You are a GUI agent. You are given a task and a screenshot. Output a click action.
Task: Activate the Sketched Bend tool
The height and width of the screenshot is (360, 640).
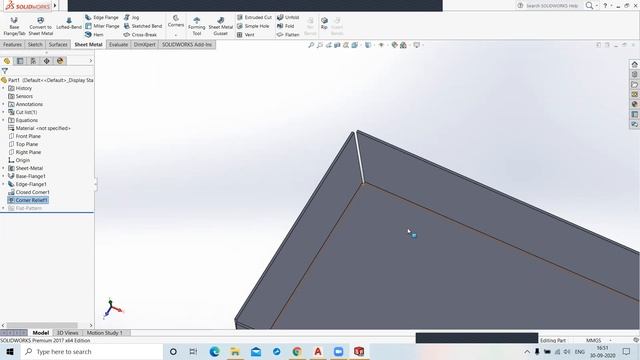coord(143,26)
